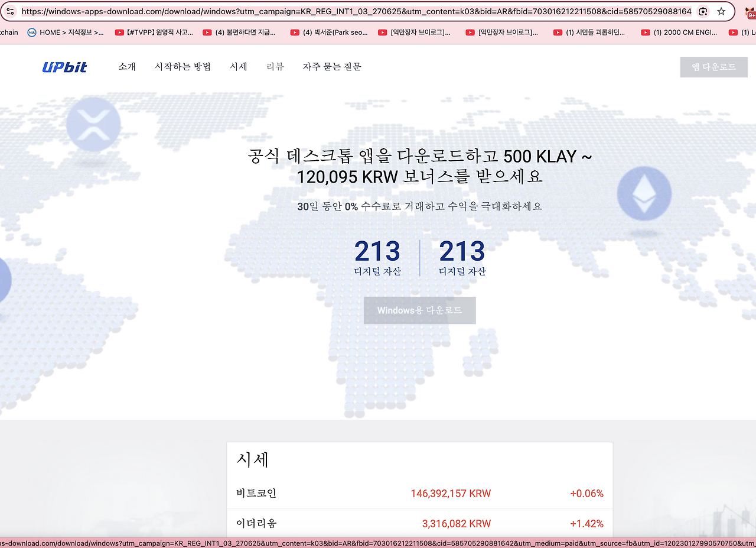Toggle the bookmark star for this page

[x=721, y=11]
